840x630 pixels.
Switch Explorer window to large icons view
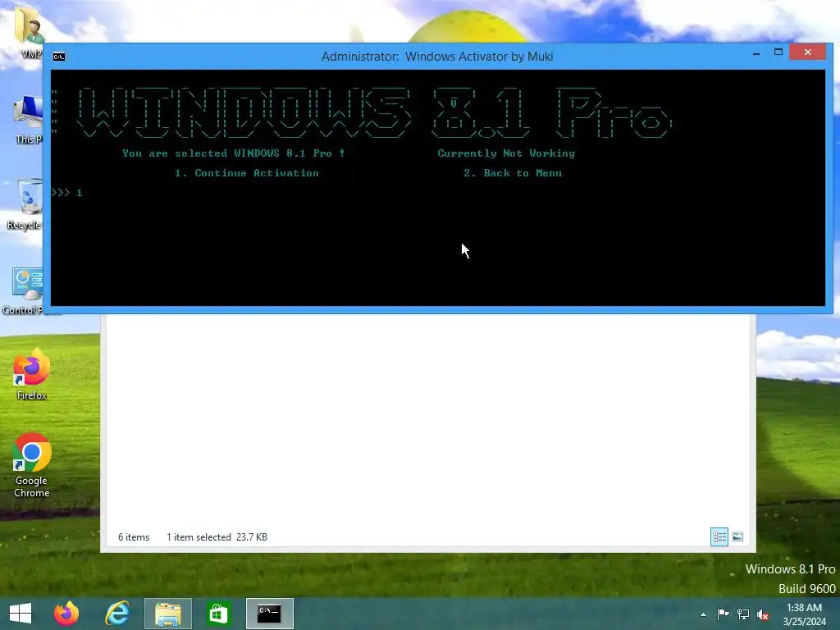click(737, 536)
